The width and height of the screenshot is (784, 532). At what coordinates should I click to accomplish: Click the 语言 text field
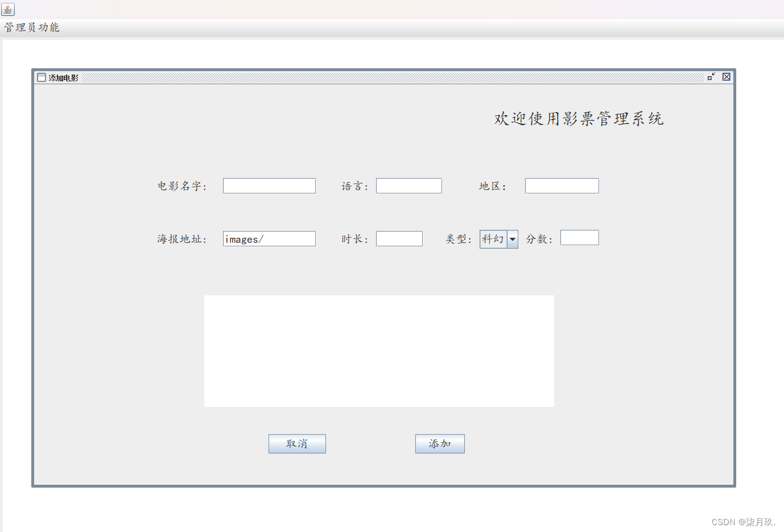click(409, 185)
